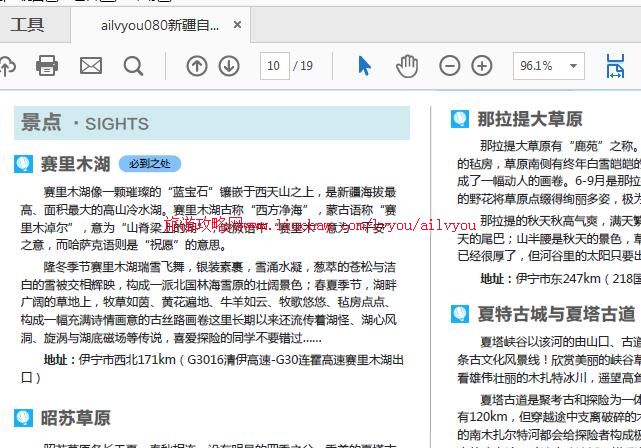The image size is (641, 448).
Task: Zoom out with the minus icon
Action: point(450,66)
